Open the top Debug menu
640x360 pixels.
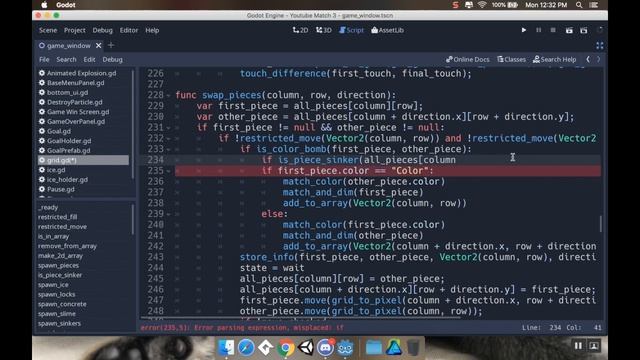click(x=102, y=30)
